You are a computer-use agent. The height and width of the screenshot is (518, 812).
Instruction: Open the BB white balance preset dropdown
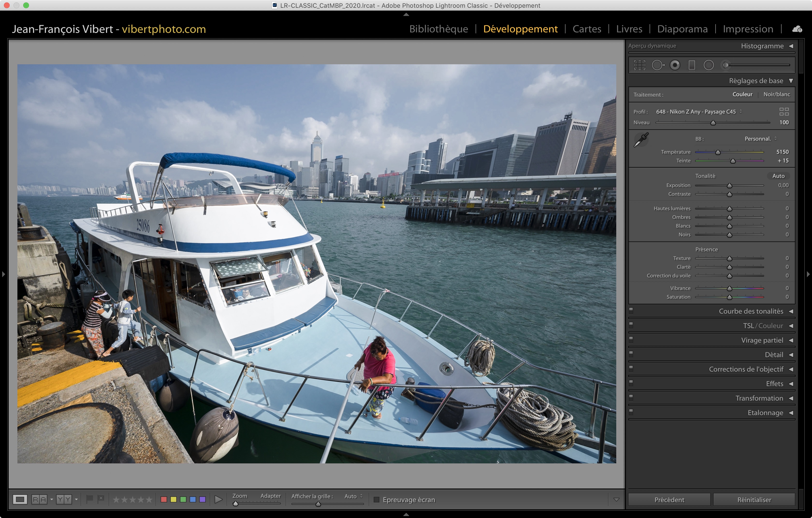coord(761,139)
